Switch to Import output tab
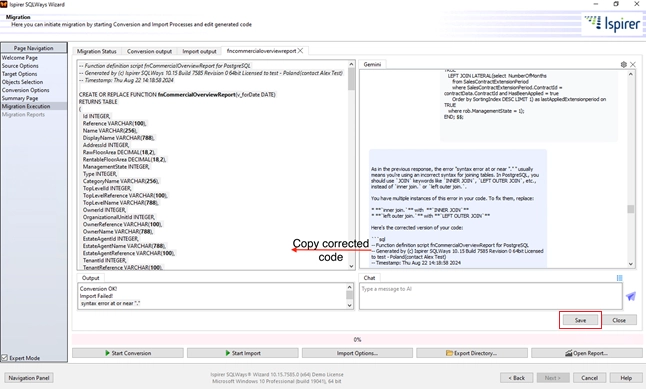Viewport: 646px width, 391px height. pyautogui.click(x=199, y=51)
